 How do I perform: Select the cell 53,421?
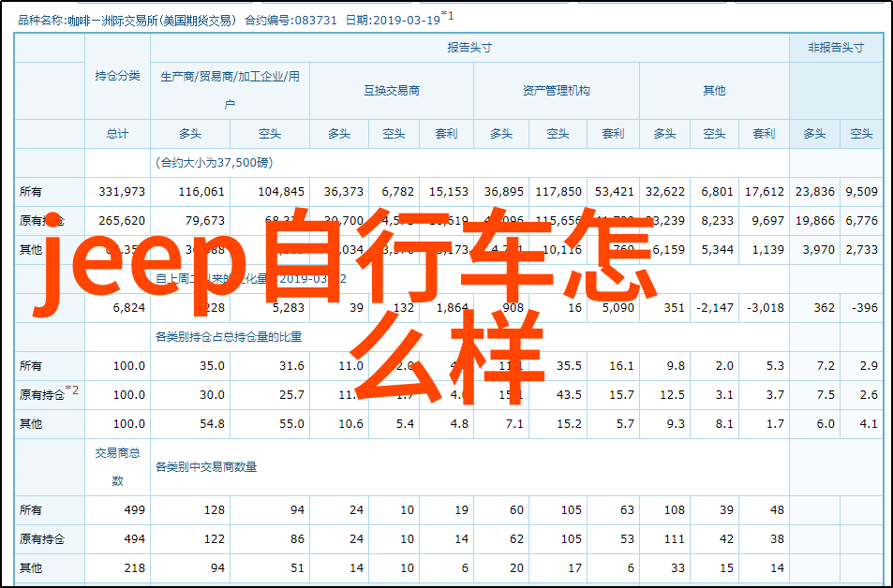614,192
